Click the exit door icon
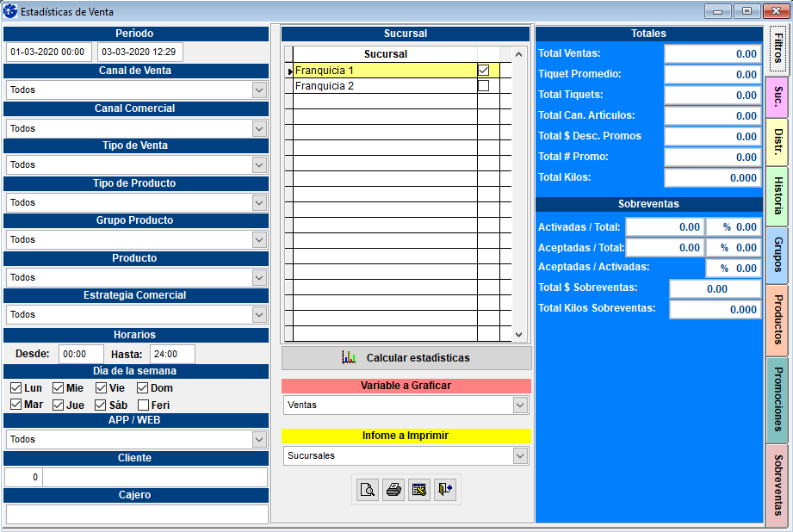Image resolution: width=793 pixels, height=532 pixels. coord(445,490)
